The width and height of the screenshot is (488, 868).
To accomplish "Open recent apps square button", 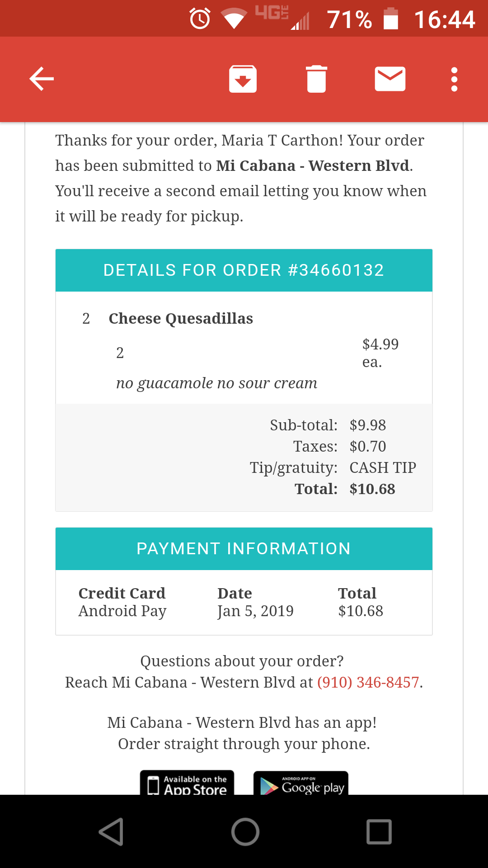I will click(x=379, y=831).
